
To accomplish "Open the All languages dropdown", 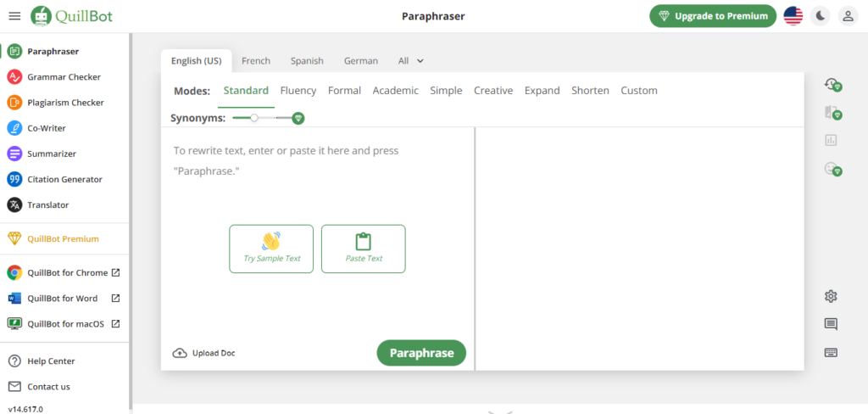I will point(410,61).
